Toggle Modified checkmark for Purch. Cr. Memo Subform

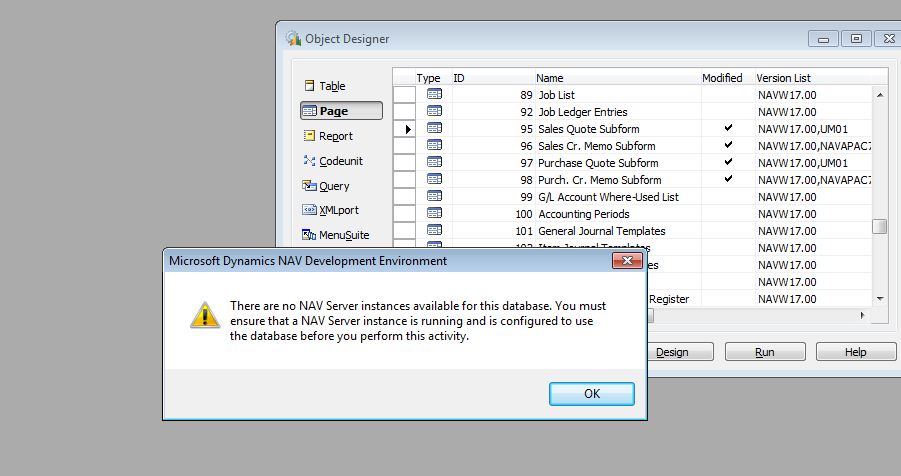(728, 179)
